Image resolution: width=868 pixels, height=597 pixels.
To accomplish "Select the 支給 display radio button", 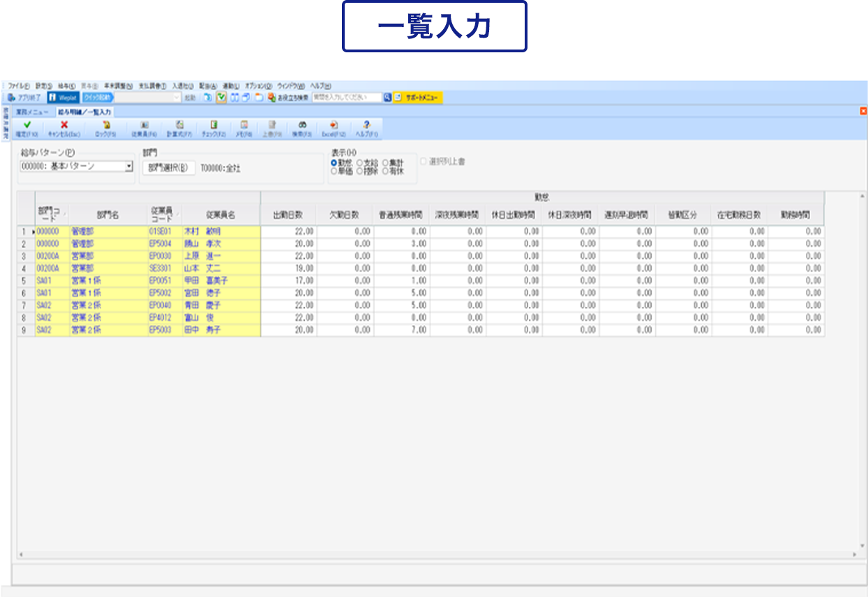I will point(360,163).
